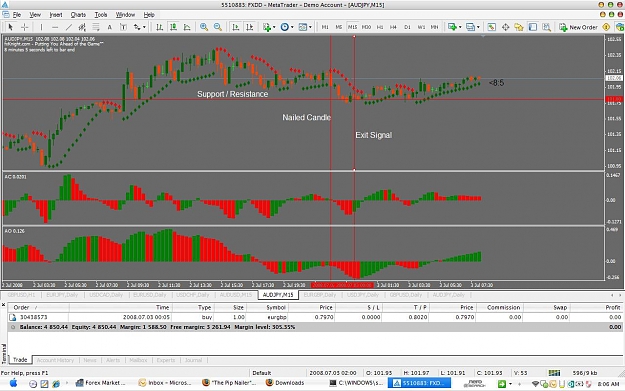Zoom out of the chart
Image resolution: width=625 pixels, height=391 pixels.
(x=218, y=27)
